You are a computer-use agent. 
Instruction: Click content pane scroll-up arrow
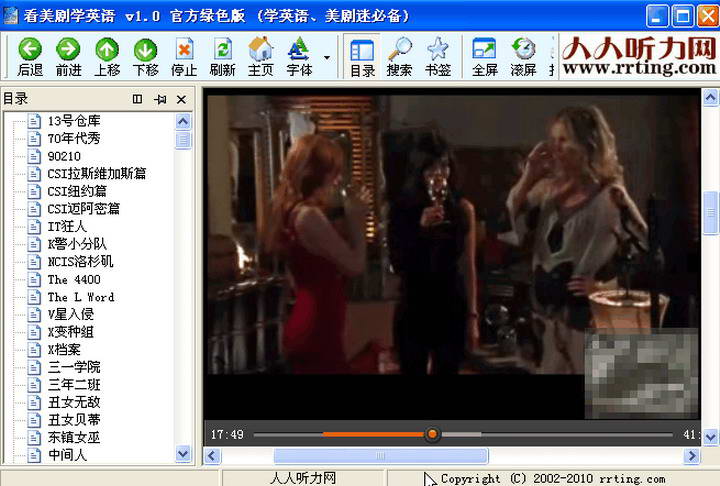[x=710, y=98]
